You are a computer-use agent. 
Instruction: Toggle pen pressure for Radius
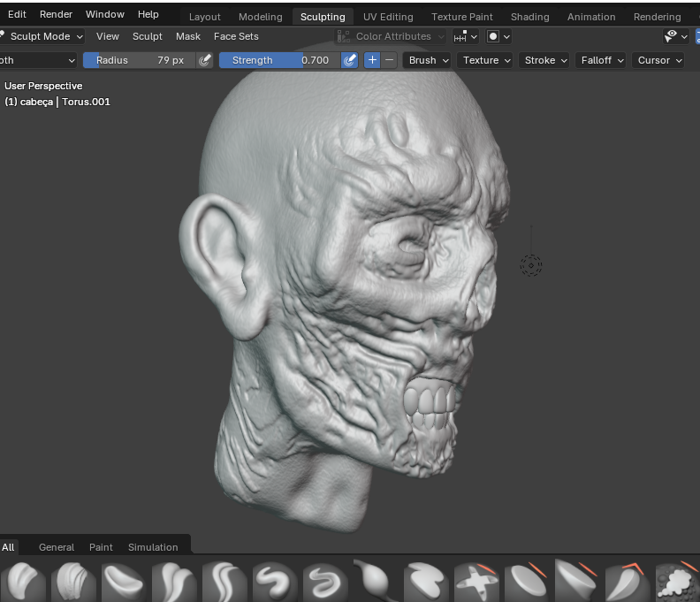click(x=204, y=60)
